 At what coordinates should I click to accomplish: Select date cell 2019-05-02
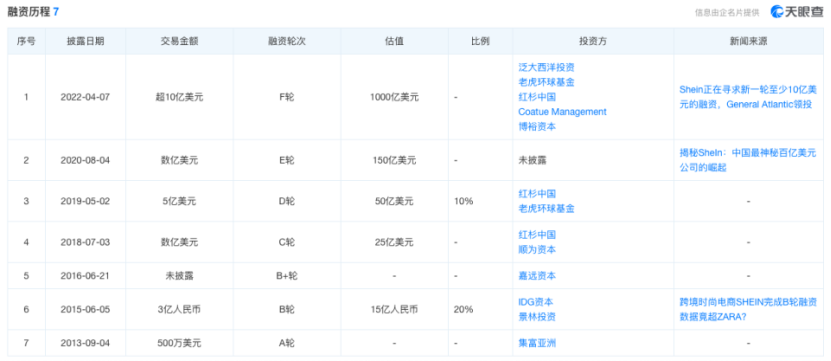click(x=85, y=201)
